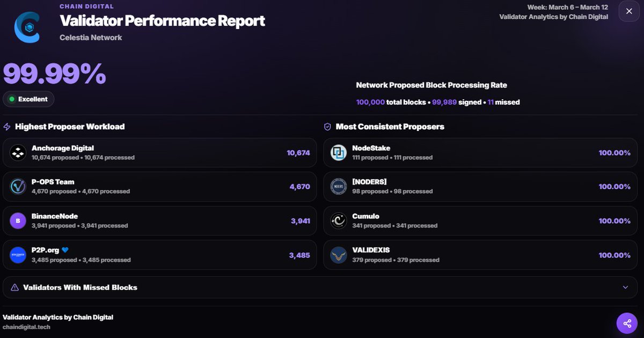Click the 111 proposed • 111 processed line

pyautogui.click(x=392, y=158)
